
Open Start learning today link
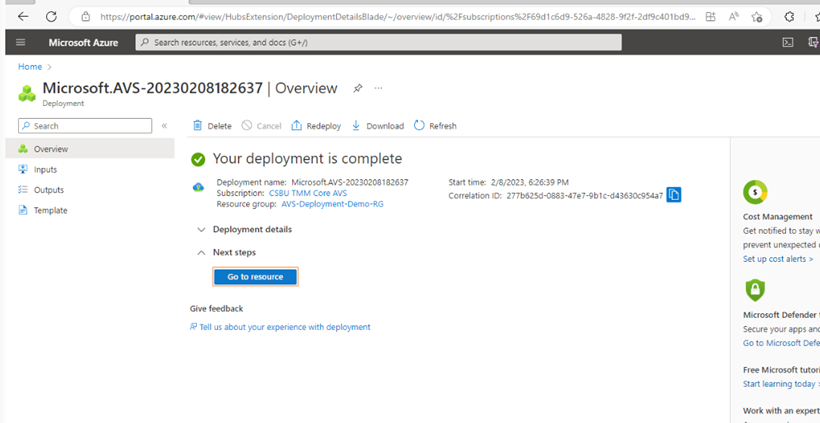click(x=781, y=384)
